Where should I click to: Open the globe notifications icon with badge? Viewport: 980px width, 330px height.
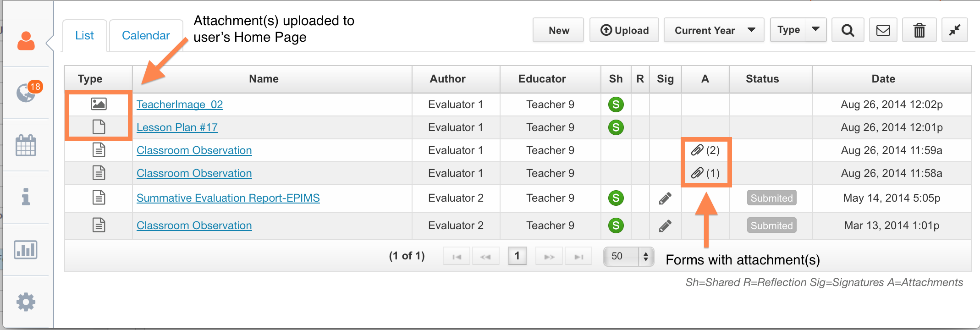26,93
